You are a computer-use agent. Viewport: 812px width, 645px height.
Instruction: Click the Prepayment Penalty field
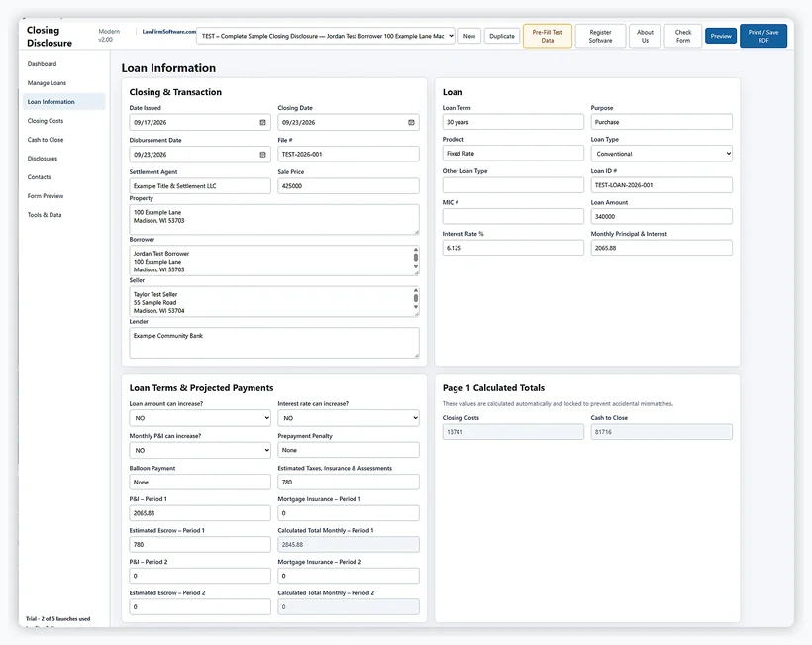[x=349, y=450]
